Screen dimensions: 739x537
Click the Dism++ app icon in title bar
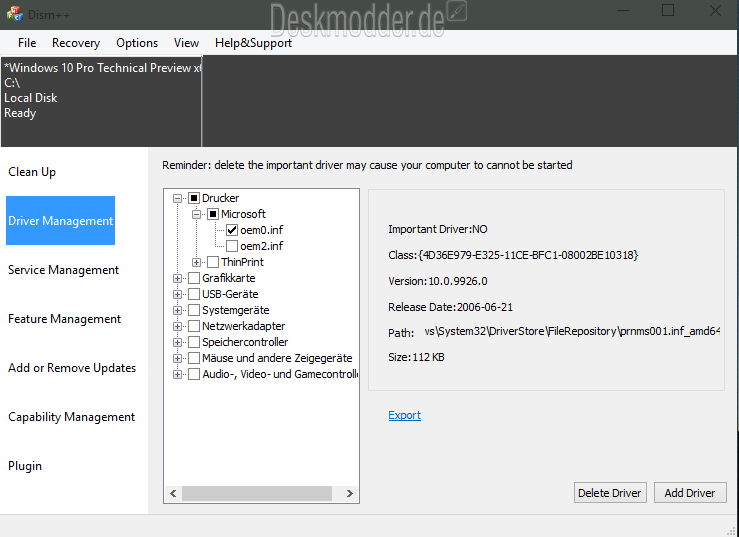pyautogui.click(x=15, y=14)
